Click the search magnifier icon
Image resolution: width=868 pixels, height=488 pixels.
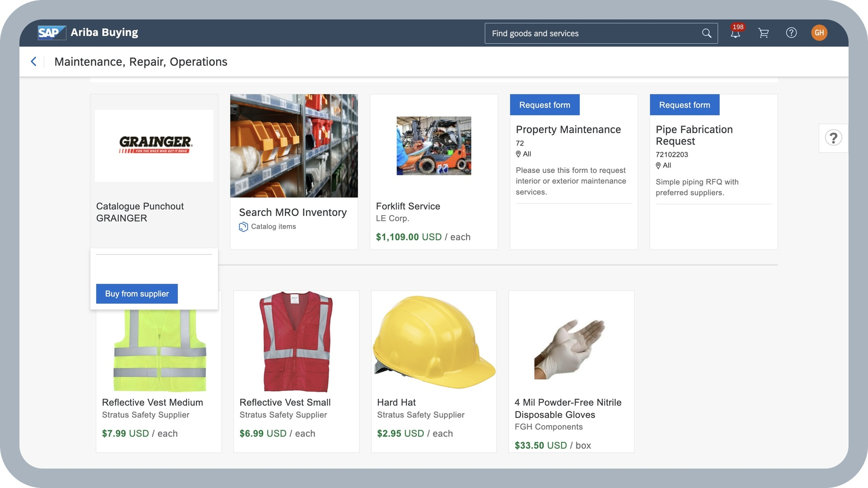click(x=706, y=33)
